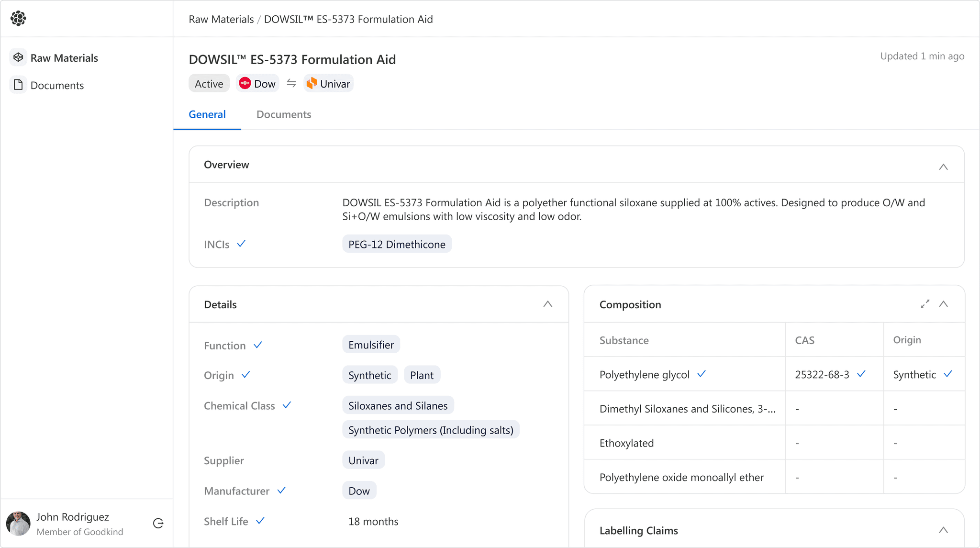Click John Rodriguez profile avatar
The image size is (980, 548).
point(18,523)
